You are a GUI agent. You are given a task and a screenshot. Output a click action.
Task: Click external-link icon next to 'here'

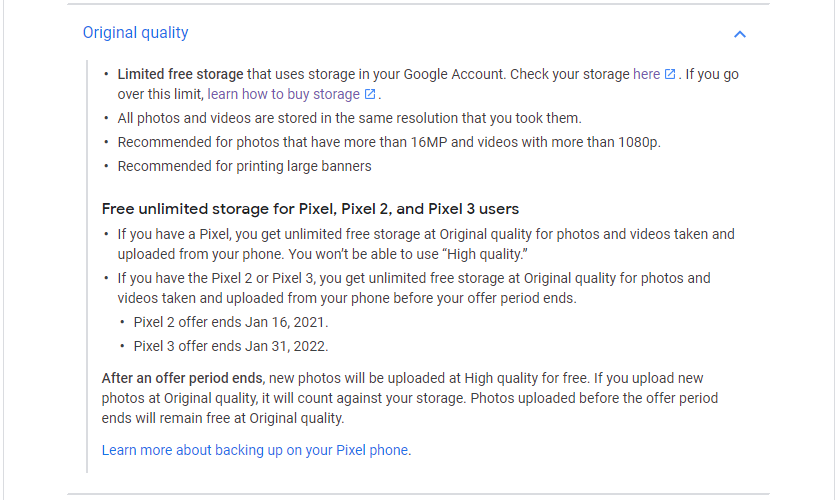tap(670, 74)
